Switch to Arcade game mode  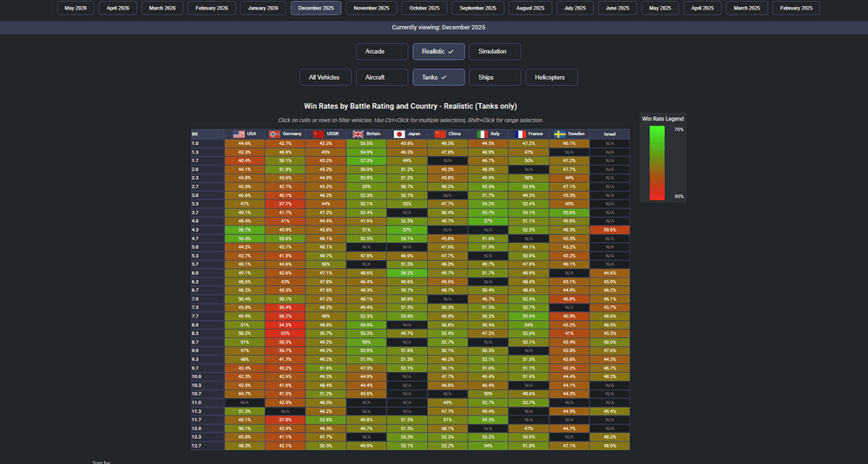(x=382, y=51)
